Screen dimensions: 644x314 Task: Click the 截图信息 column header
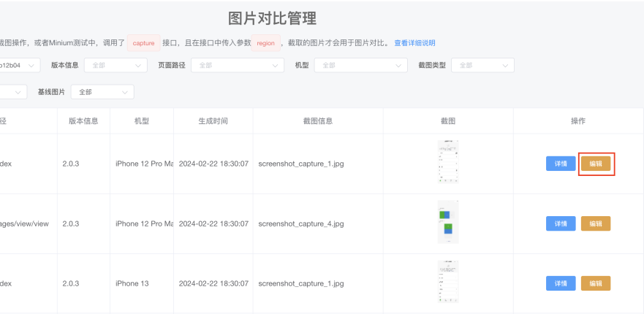point(318,121)
